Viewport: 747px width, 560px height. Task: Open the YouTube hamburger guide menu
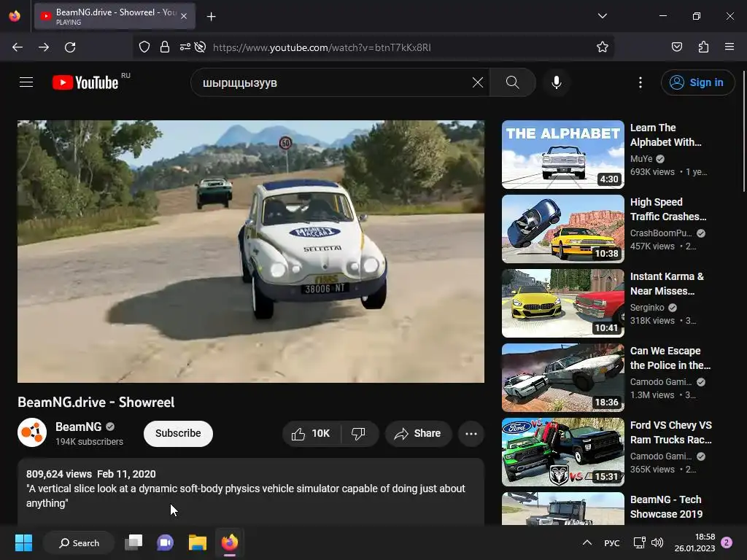(26, 82)
